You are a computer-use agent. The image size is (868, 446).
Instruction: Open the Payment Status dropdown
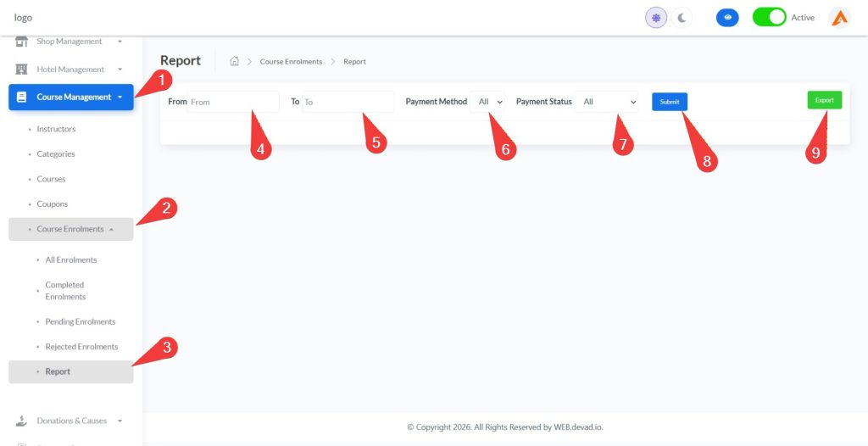point(607,102)
